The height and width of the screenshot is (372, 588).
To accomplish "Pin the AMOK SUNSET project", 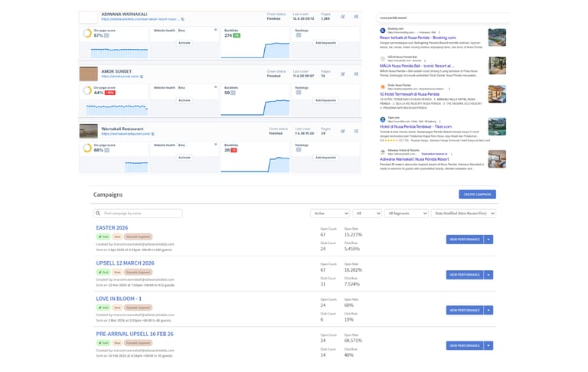I will pyautogui.click(x=343, y=74).
